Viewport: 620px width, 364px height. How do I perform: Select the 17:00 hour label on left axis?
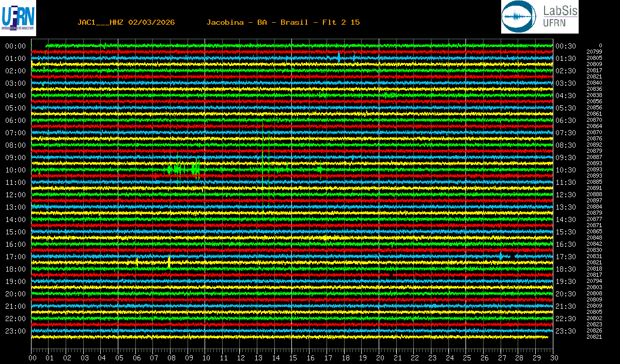tap(16, 257)
